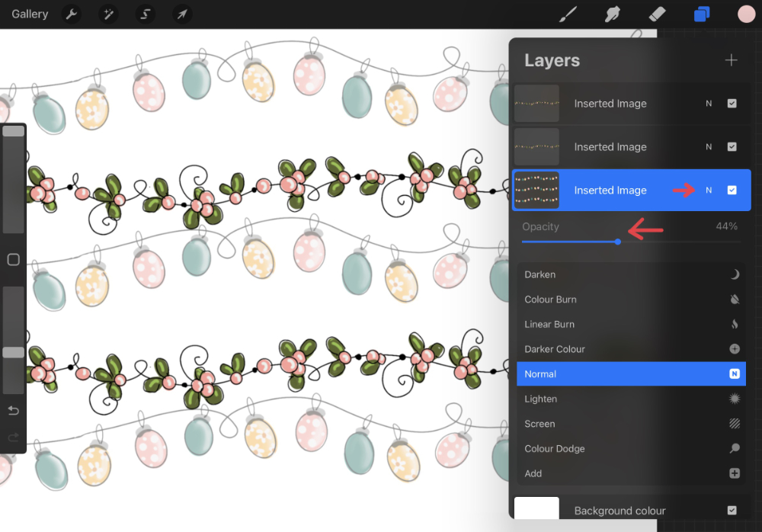Choose the Screen blend mode
The width and height of the screenshot is (762, 532).
[x=631, y=424]
